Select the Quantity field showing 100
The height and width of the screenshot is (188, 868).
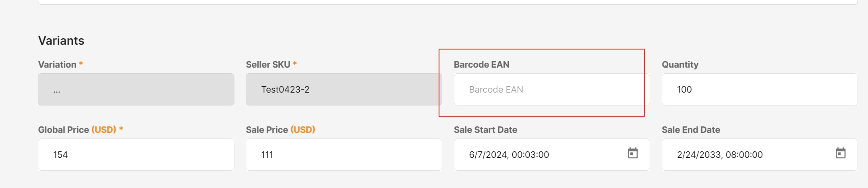pos(759,89)
